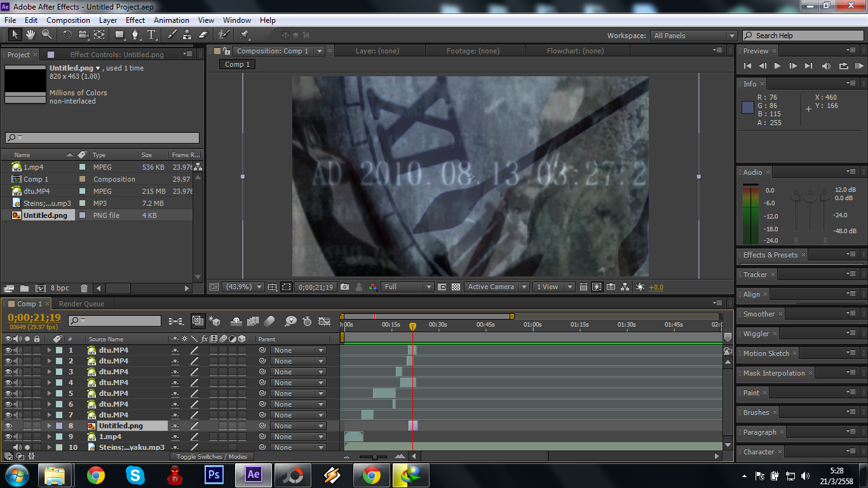
Task: Open the 1 View layout dropdown
Action: [554, 287]
